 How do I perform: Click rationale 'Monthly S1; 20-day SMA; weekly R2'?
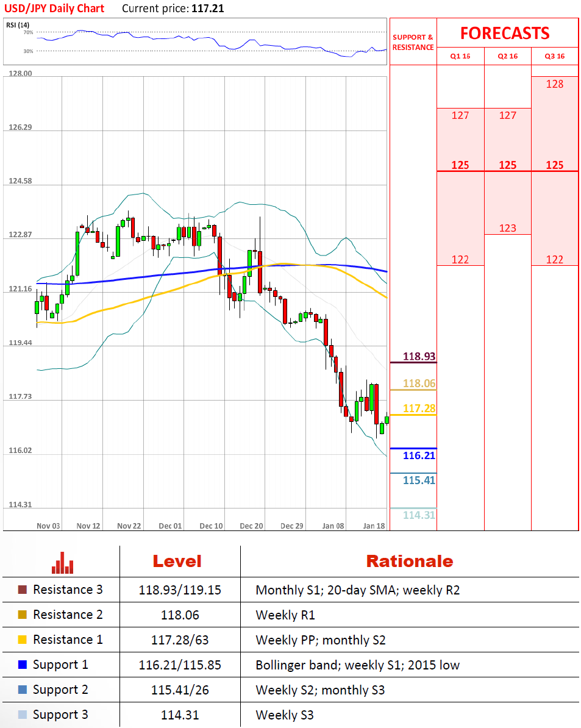(x=358, y=590)
